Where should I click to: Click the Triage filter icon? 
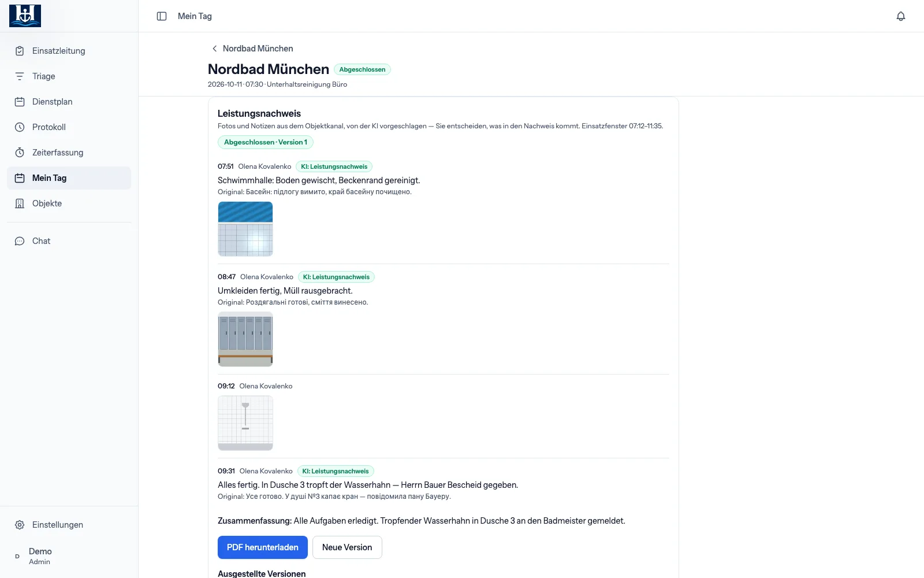20,76
